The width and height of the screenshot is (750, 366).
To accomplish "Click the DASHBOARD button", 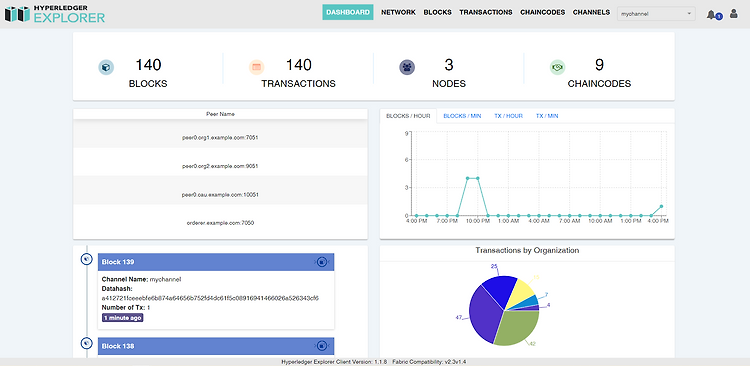I will [x=348, y=12].
